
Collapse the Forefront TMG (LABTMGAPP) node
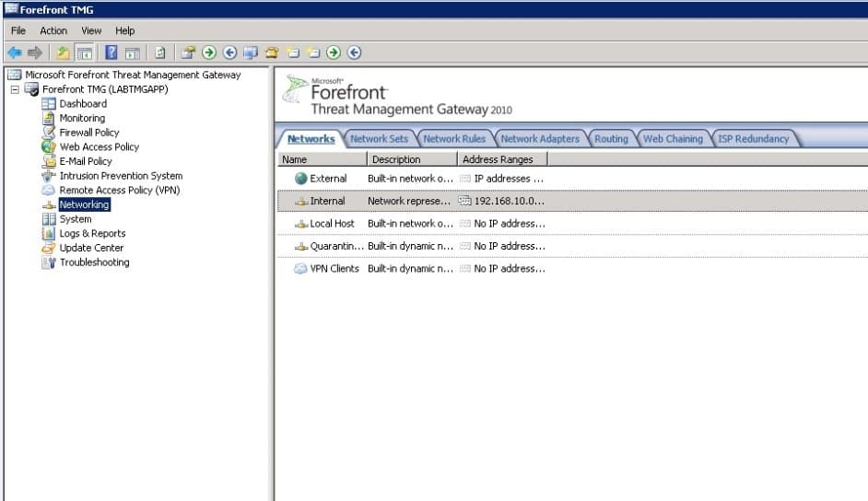pyautogui.click(x=15, y=89)
